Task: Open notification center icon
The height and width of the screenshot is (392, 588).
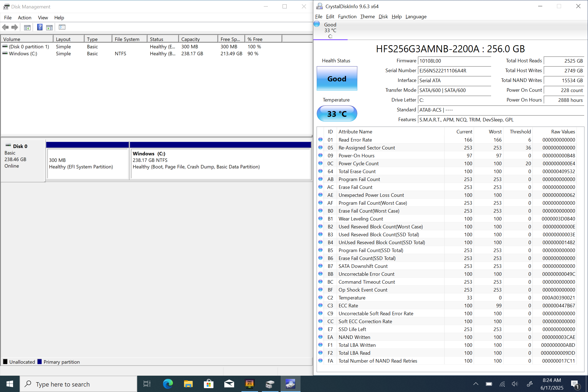Action: point(575,384)
